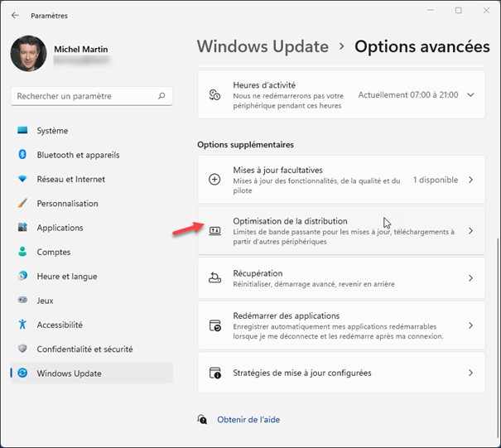This screenshot has width=501, height=448.
Task: Select Système in the sidebar
Action: pyautogui.click(x=52, y=131)
